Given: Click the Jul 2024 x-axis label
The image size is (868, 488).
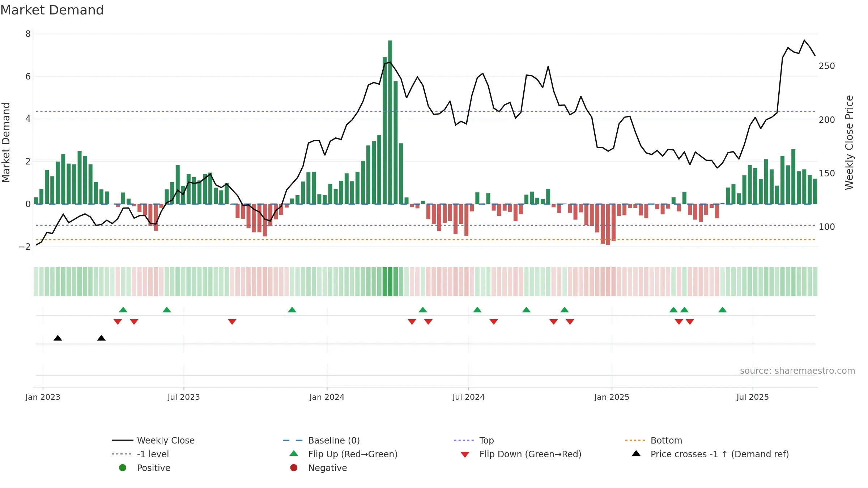Looking at the screenshot, I should click(469, 397).
